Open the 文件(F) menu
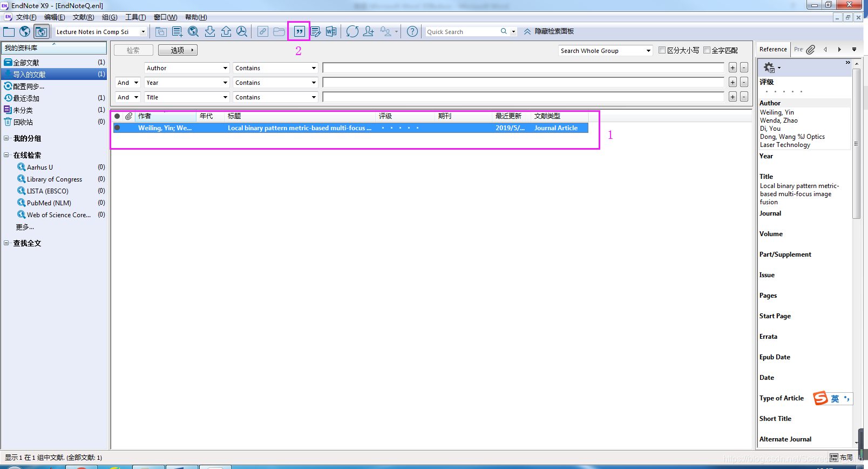Image resolution: width=868 pixels, height=469 pixels. click(x=26, y=17)
